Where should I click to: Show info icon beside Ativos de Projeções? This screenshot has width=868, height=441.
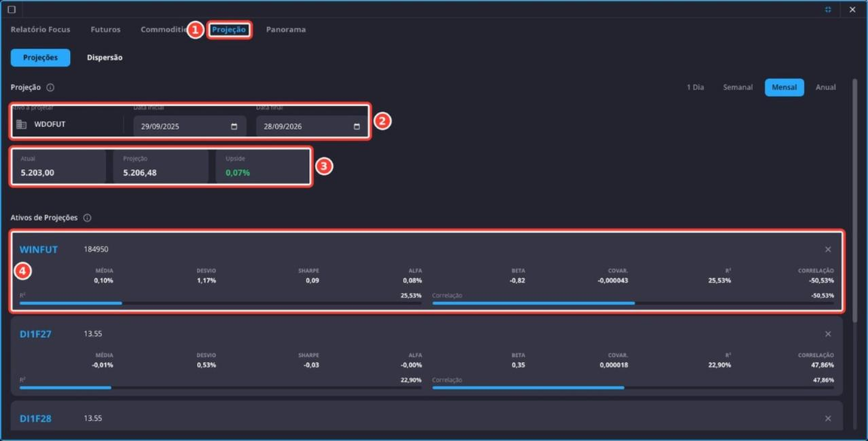pos(87,218)
